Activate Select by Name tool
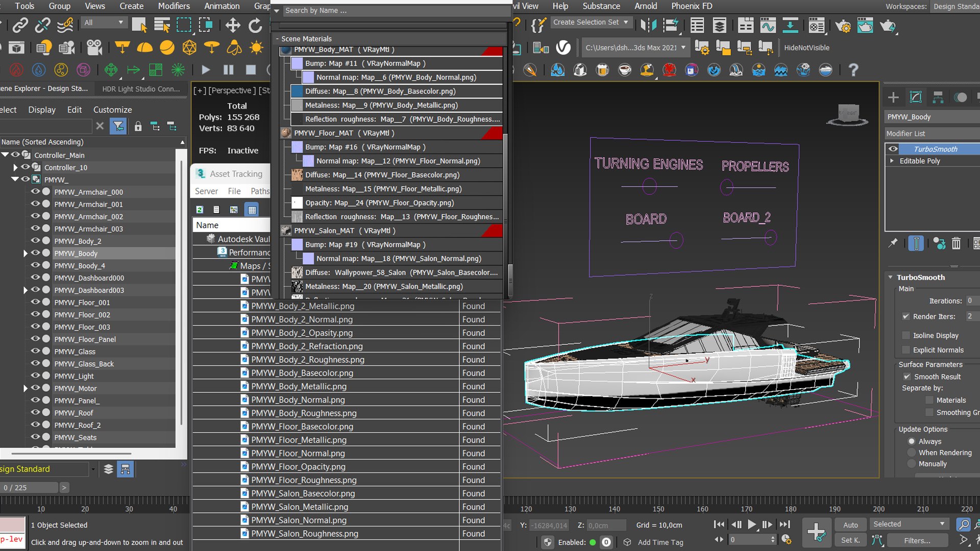The image size is (980, 551). pos(162,25)
